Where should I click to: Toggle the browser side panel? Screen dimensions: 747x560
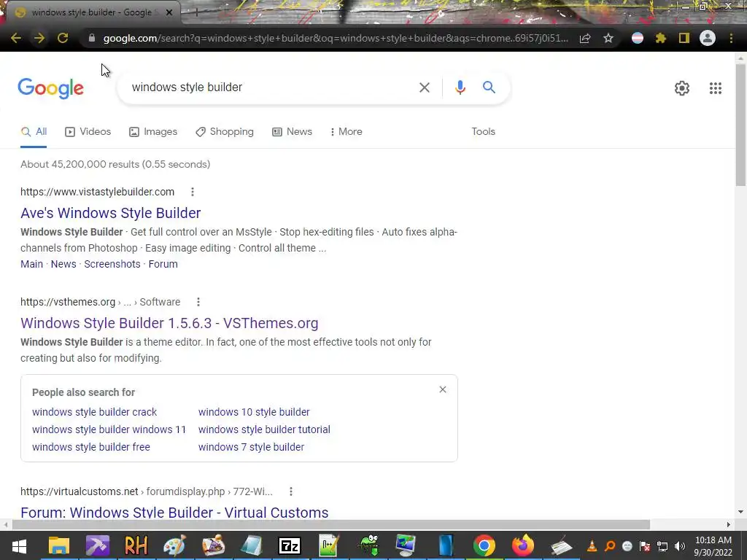(684, 38)
